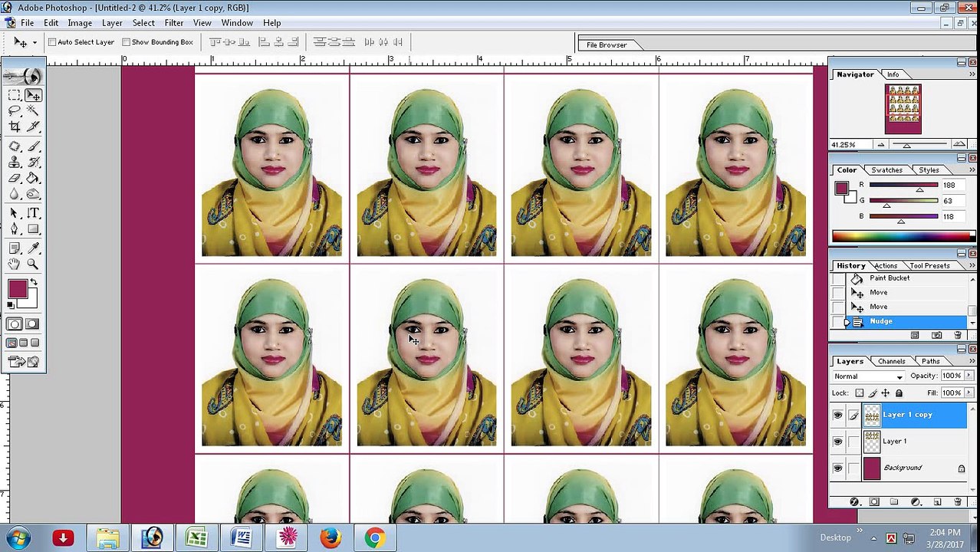
Task: Select the Healing Brush tool
Action: tap(15, 146)
